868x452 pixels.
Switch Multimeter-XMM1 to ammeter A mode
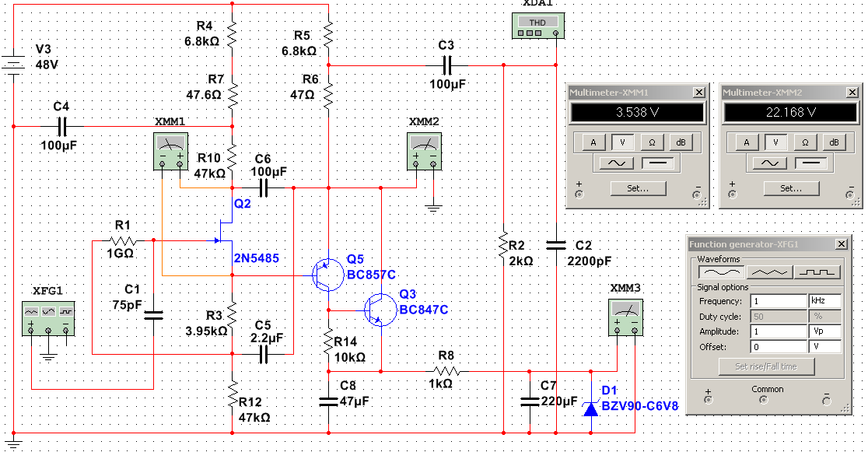coord(593,142)
